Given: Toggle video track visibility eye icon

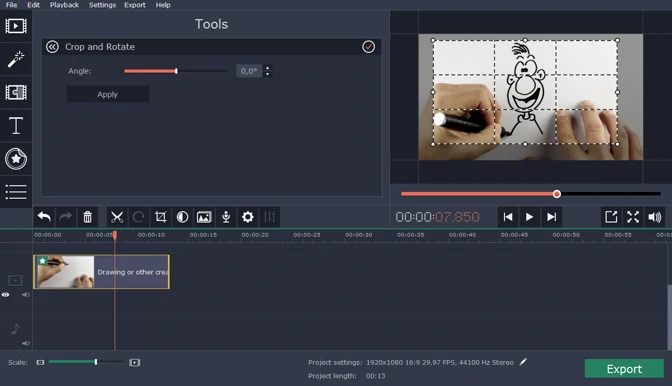Looking at the screenshot, I should pyautogui.click(x=5, y=295).
